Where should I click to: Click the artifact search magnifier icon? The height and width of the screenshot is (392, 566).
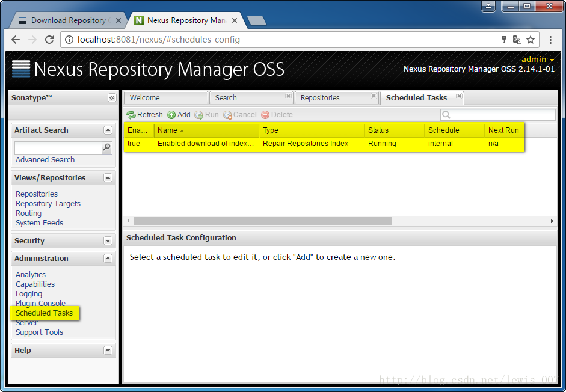pos(107,147)
